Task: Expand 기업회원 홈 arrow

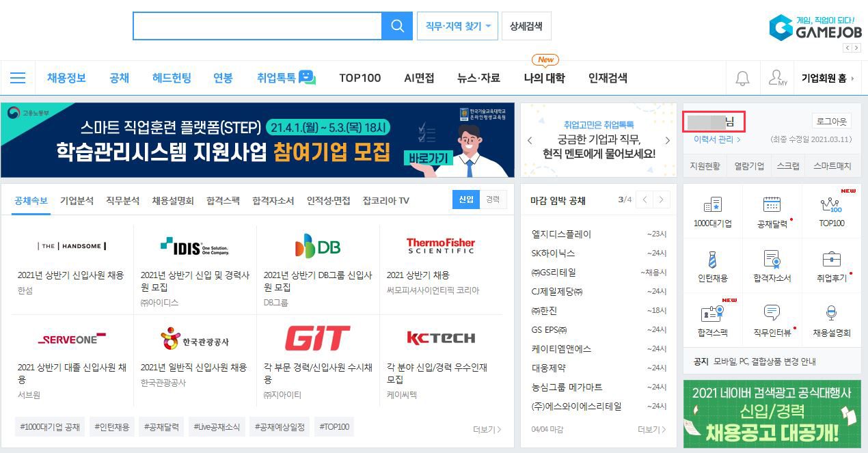Action: pyautogui.click(x=852, y=79)
